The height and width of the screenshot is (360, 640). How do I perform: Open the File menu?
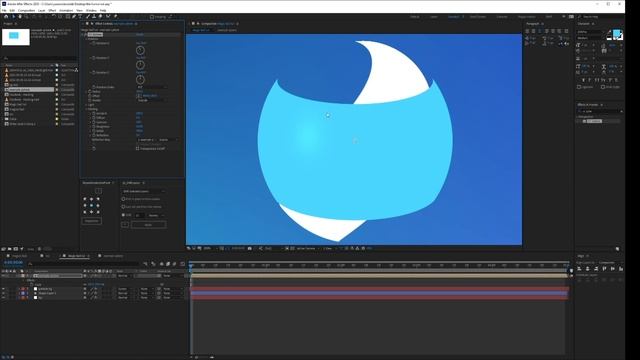pos(4,10)
